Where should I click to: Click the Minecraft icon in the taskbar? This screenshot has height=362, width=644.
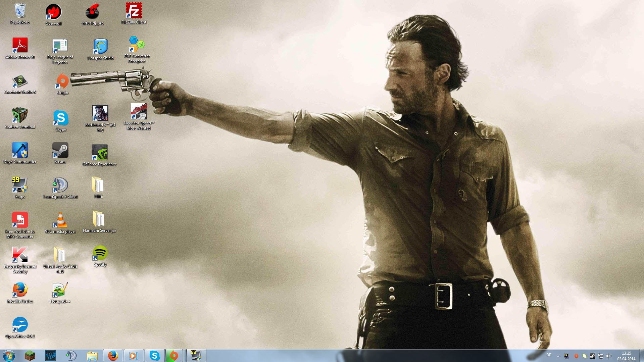pos(30,356)
